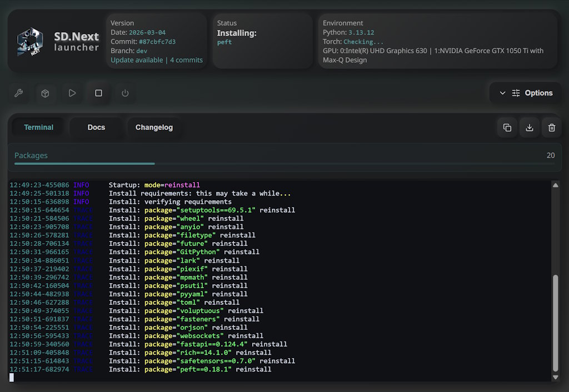569x392 pixels.
Task: Click the fastapi==0.124.4 log line
Action: pos(148,344)
